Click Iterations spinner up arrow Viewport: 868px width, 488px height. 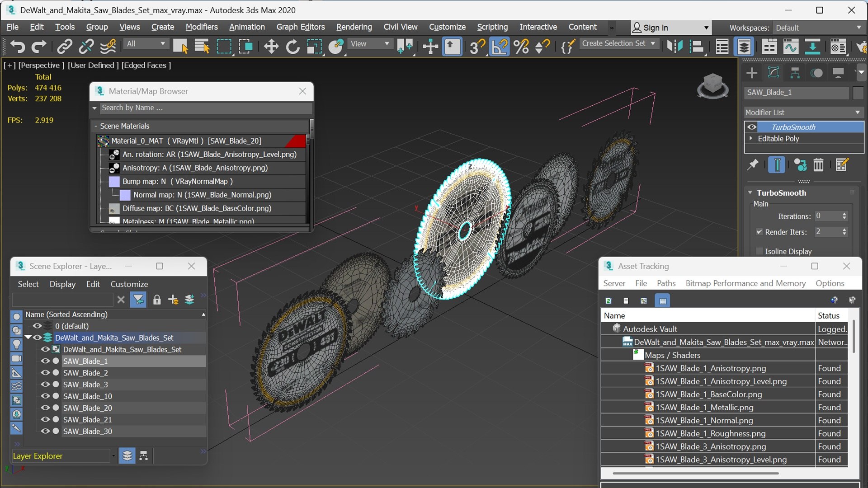point(844,214)
